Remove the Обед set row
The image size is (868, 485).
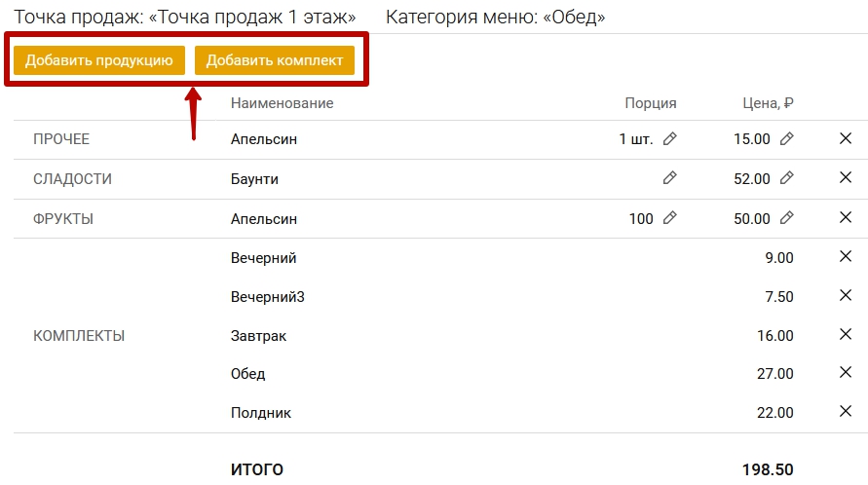pos(846,373)
